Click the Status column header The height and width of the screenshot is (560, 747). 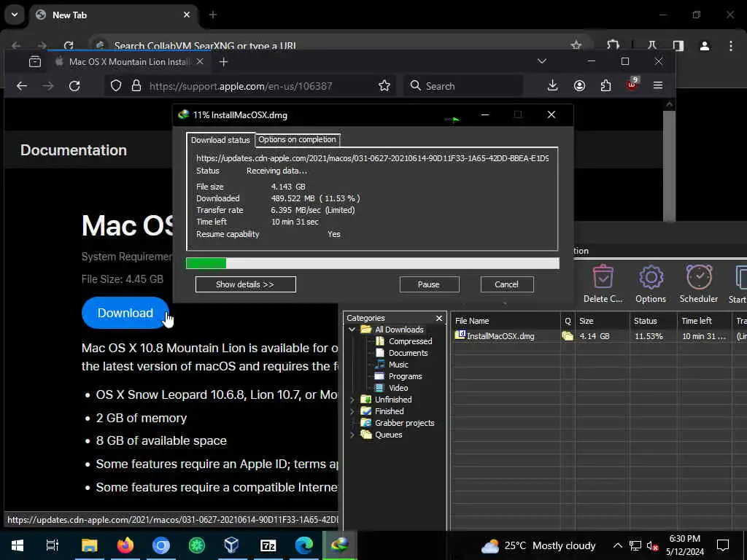point(653,321)
